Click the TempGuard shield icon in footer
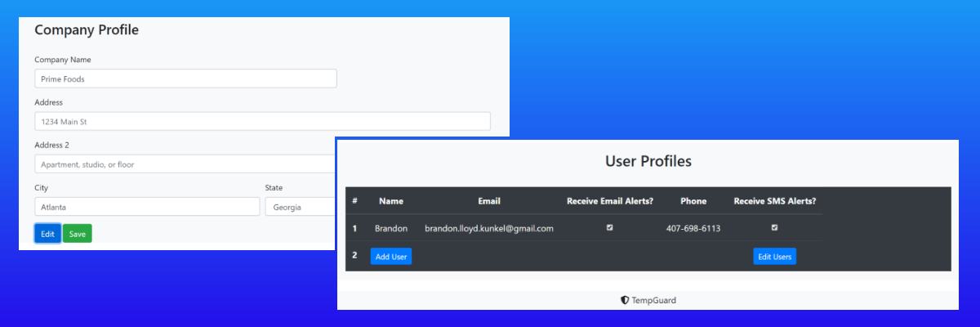Image resolution: width=980 pixels, height=327 pixels. pos(625,300)
